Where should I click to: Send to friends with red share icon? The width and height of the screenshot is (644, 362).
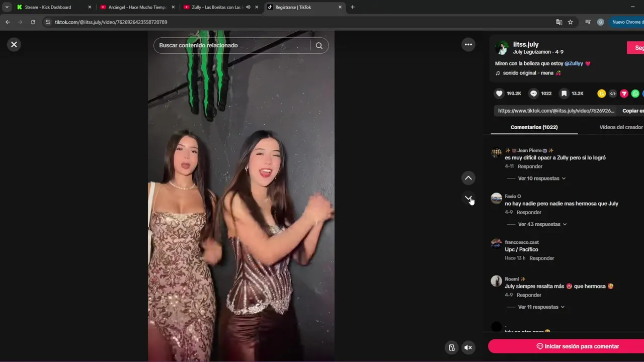point(624,94)
